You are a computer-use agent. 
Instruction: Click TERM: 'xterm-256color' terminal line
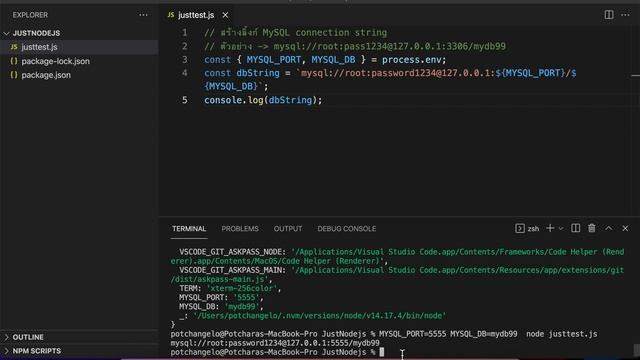tap(230, 289)
